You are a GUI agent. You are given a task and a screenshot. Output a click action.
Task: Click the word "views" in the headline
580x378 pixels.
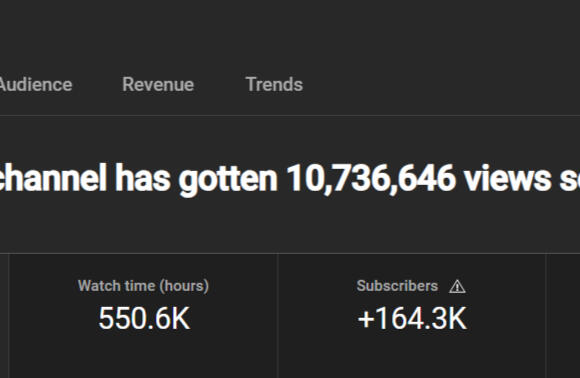[x=507, y=178]
